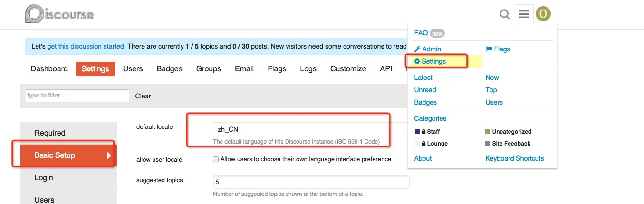Open the Basic Setup settings section

click(64, 155)
